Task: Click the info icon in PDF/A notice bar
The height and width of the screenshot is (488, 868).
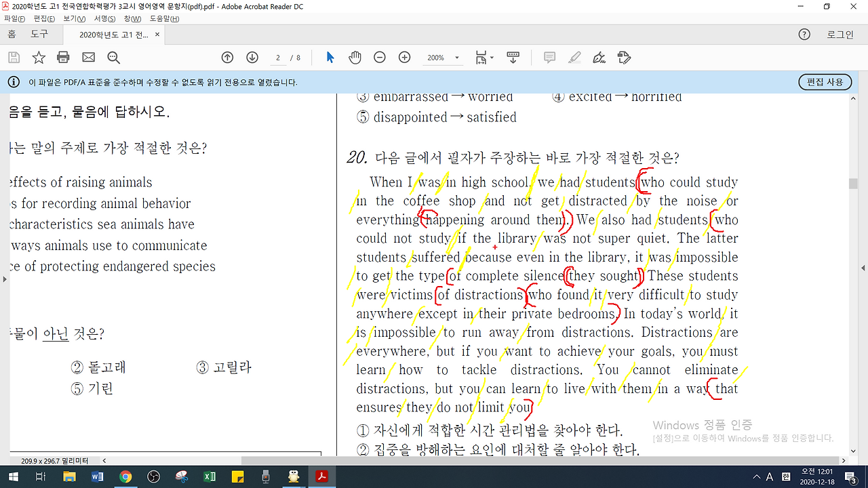Action: click(14, 82)
